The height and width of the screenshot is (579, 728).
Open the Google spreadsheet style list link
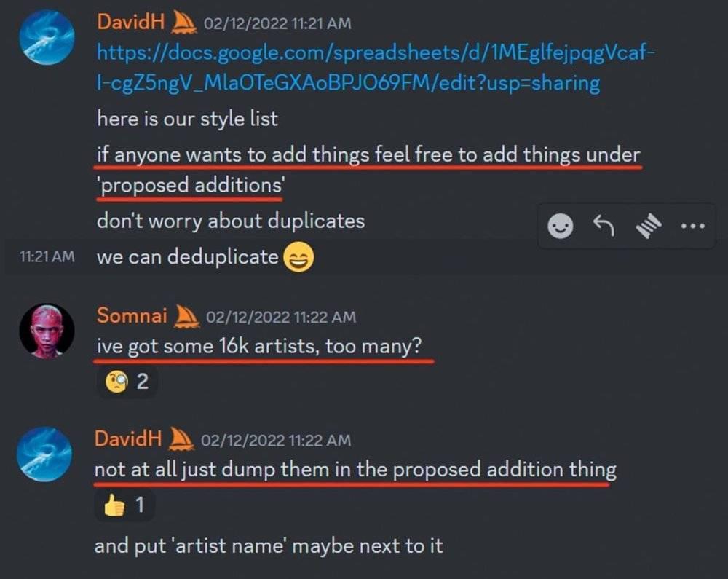[376, 68]
